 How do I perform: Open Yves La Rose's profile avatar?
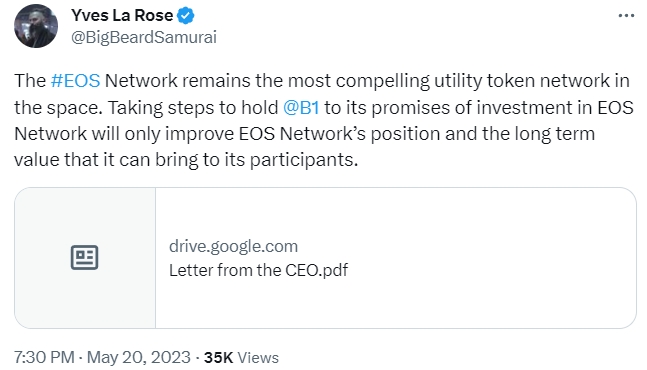pos(36,26)
